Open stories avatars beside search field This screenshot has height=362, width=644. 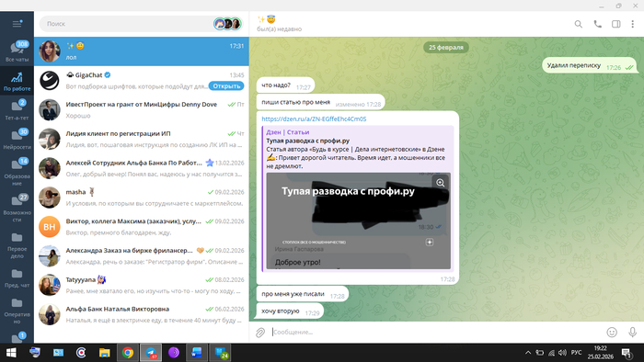227,24
